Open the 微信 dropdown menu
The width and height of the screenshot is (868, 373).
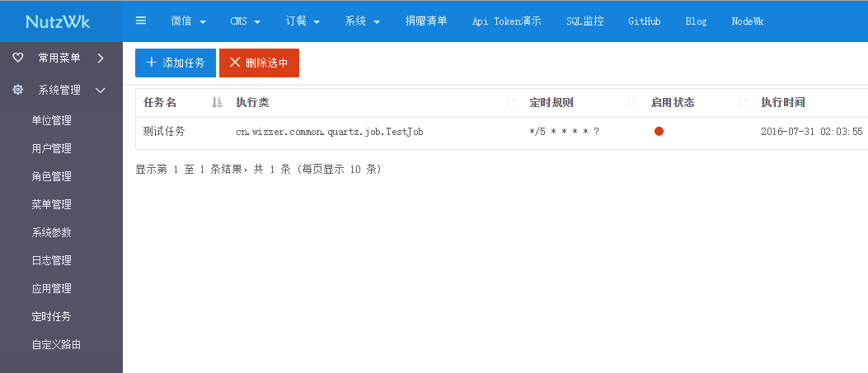pos(189,21)
